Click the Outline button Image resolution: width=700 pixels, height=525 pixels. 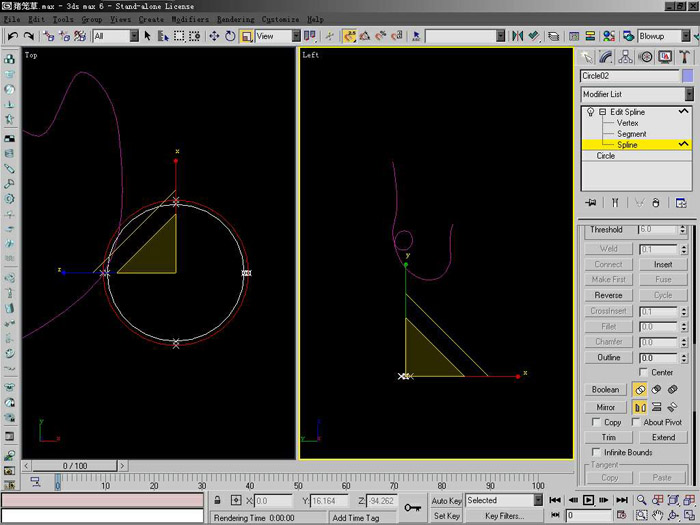click(608, 358)
